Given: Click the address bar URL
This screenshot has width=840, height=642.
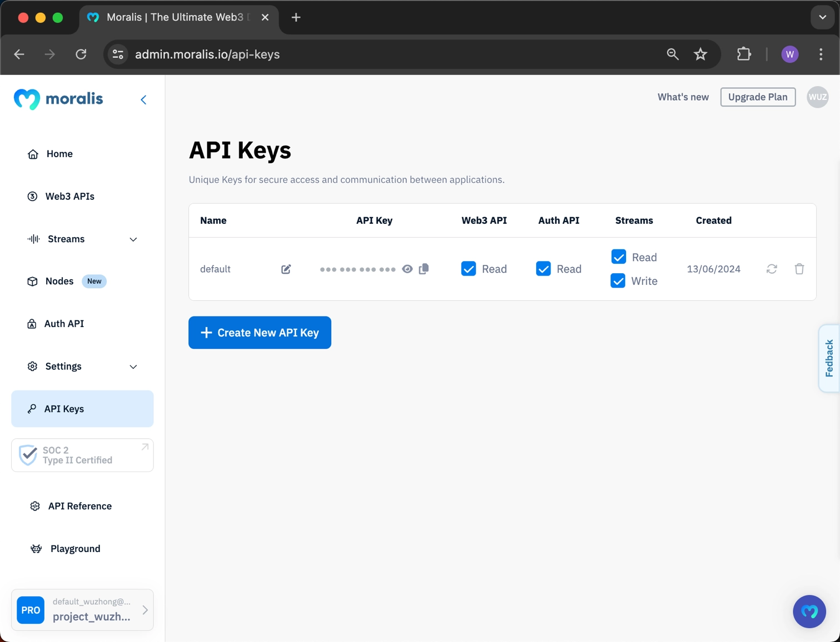Looking at the screenshot, I should (x=207, y=54).
